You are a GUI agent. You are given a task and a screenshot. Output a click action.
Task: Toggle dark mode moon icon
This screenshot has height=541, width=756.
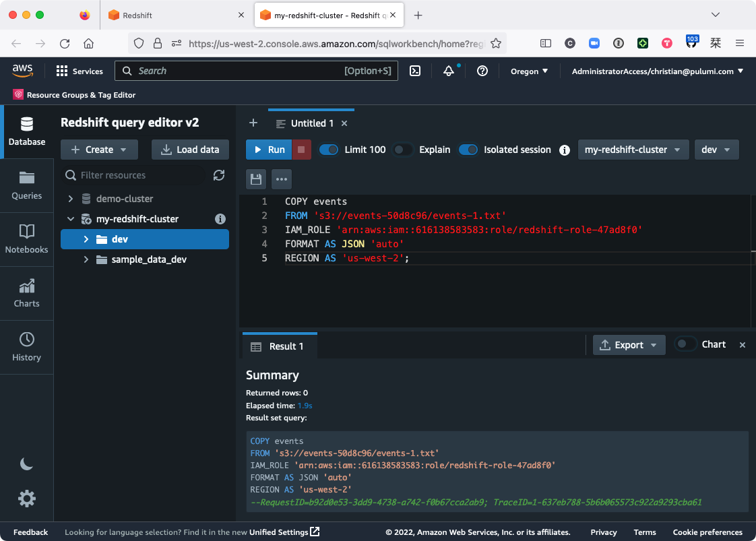click(26, 464)
